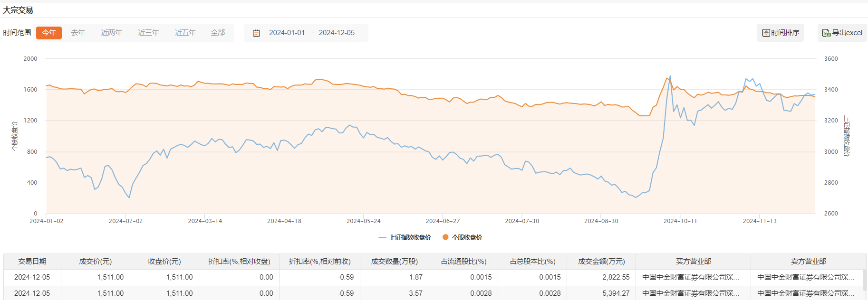Image resolution: width=868 pixels, height=300 pixels.
Task: Click first row seller 中国中金财富证券 entry
Action: (x=806, y=277)
